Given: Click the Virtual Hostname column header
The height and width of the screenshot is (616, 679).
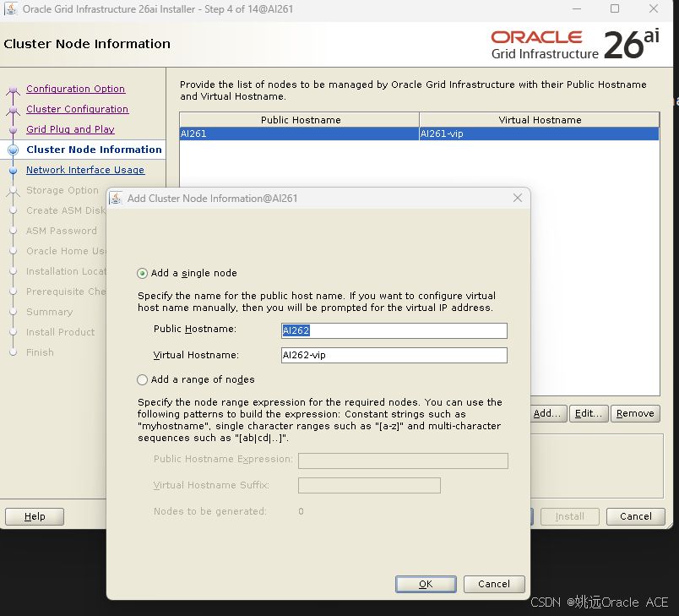Looking at the screenshot, I should (x=540, y=120).
